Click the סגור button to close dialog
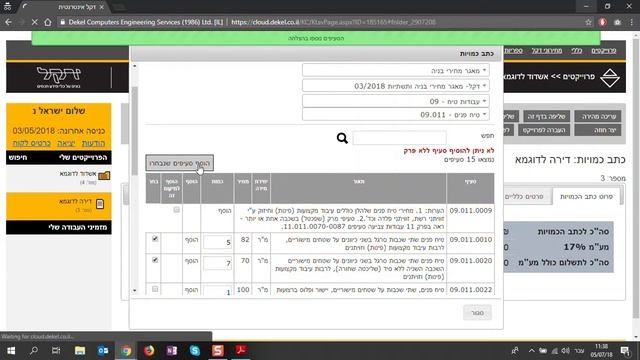640x360 pixels. point(477,313)
